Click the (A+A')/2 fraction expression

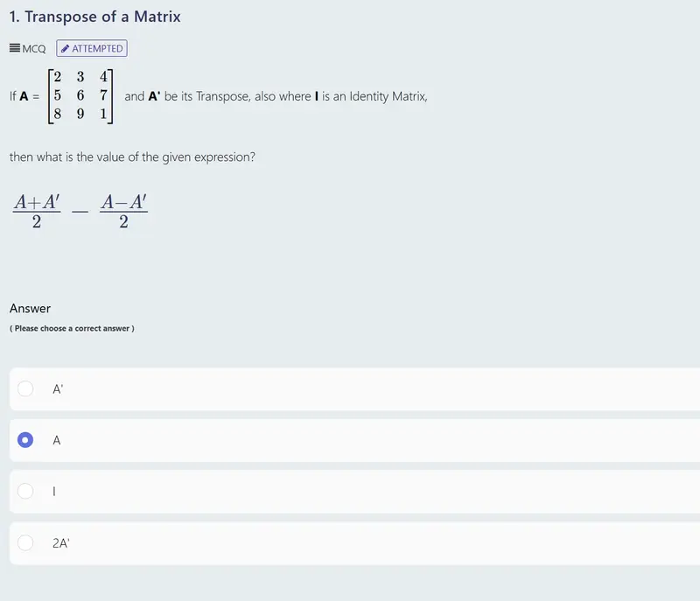click(x=37, y=211)
